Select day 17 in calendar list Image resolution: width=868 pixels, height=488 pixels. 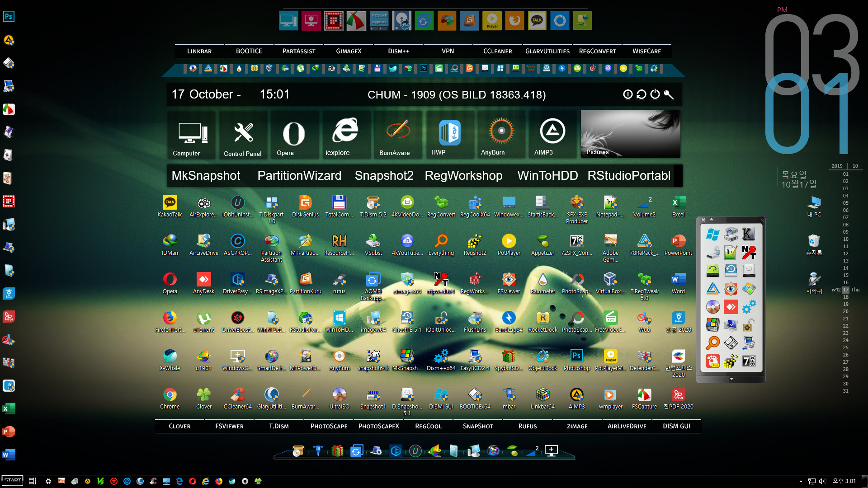[845, 290]
